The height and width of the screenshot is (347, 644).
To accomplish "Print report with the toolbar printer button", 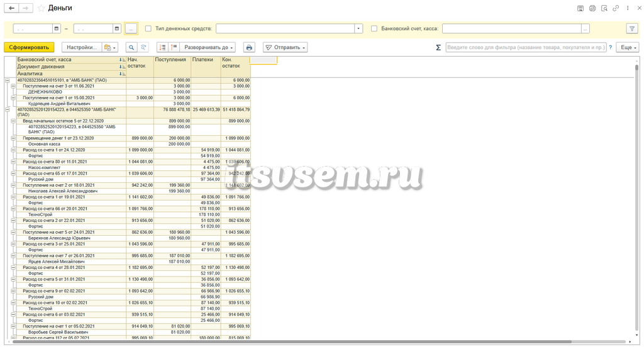I will click(249, 47).
